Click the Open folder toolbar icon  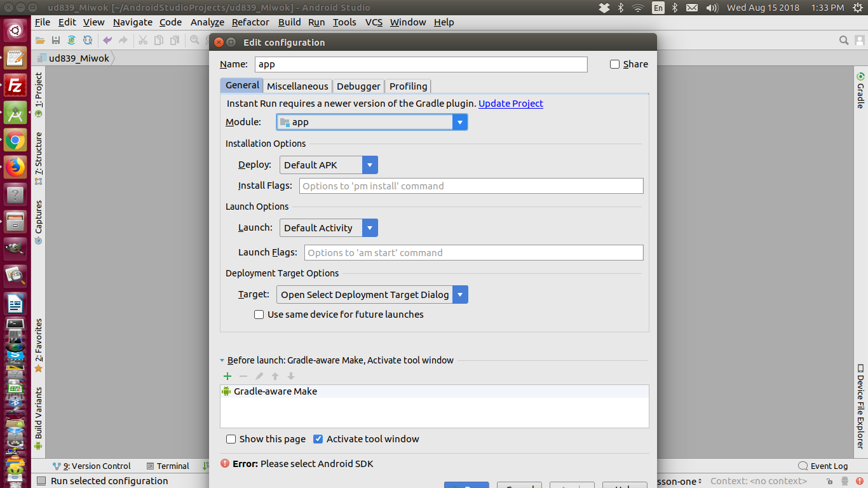[x=41, y=40]
